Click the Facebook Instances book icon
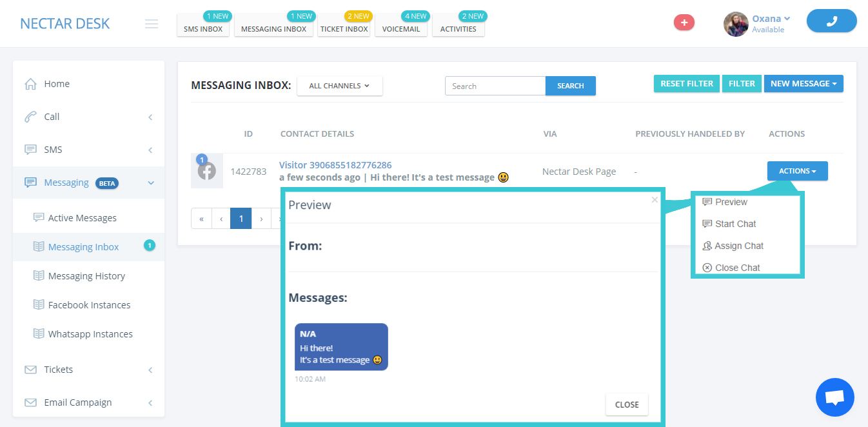Screen dimensions: 868x427 (x=39, y=304)
